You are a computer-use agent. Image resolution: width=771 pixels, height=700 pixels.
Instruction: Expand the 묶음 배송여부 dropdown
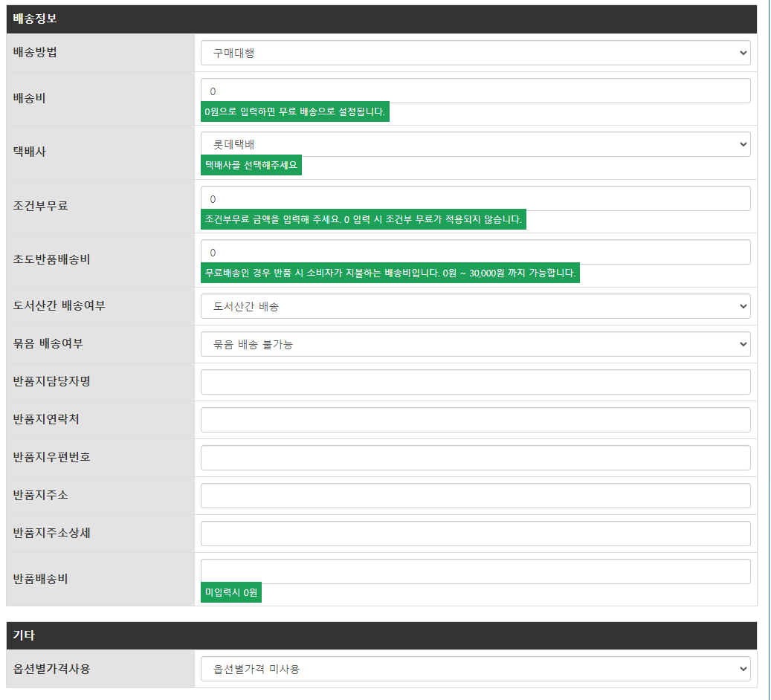click(x=475, y=344)
